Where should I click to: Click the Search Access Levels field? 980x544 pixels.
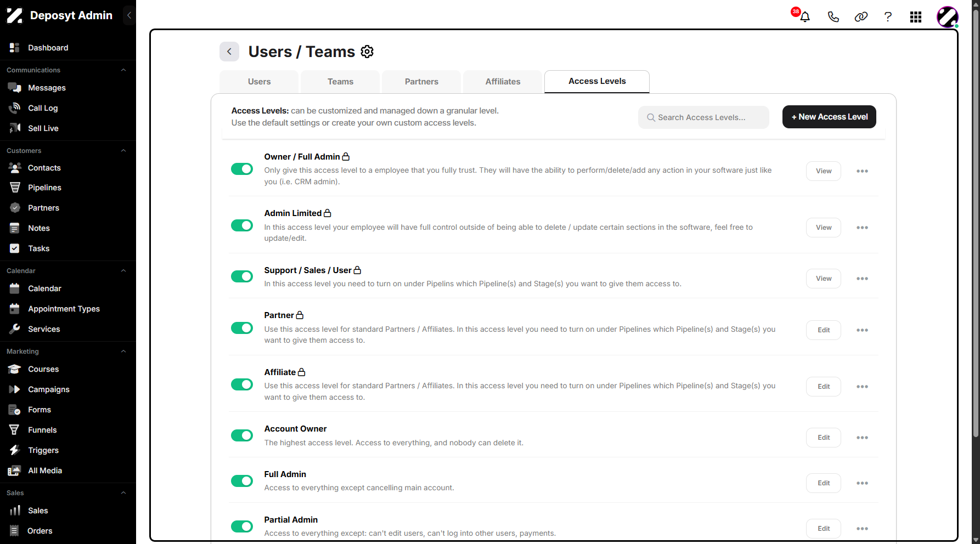coord(703,117)
